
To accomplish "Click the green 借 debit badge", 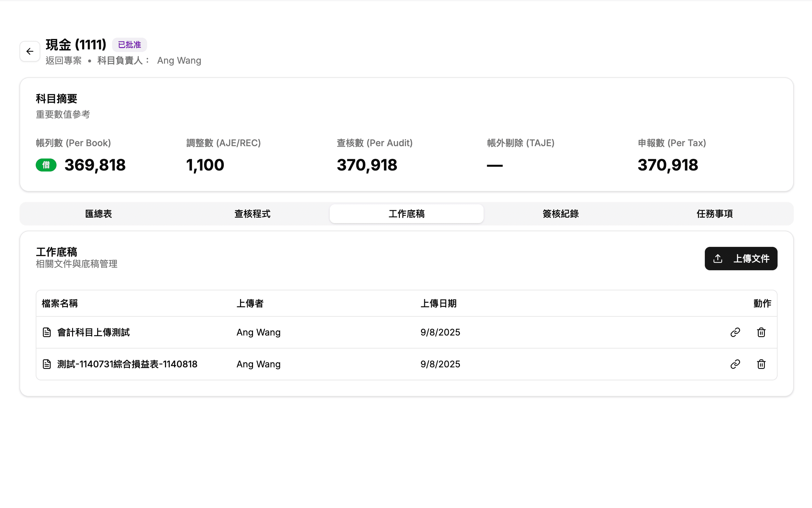I will 46,165.
